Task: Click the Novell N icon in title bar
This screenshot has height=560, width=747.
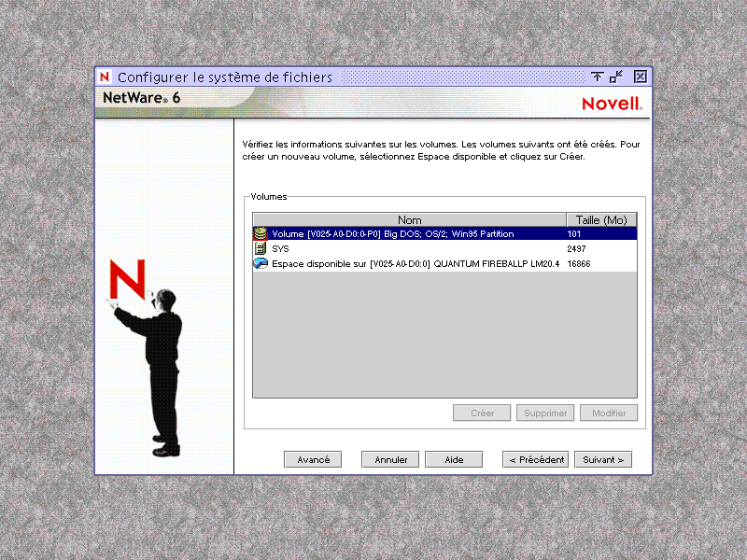Action: click(104, 77)
